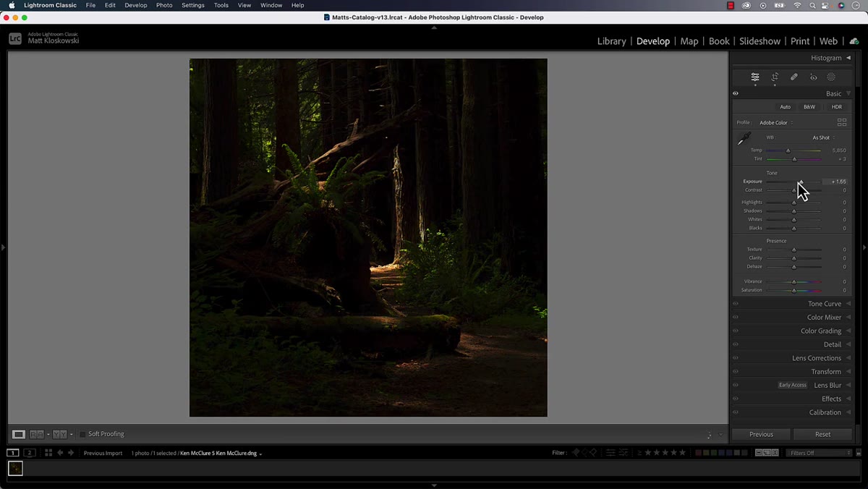Click the Before/After Y|Y view button

coord(60,434)
